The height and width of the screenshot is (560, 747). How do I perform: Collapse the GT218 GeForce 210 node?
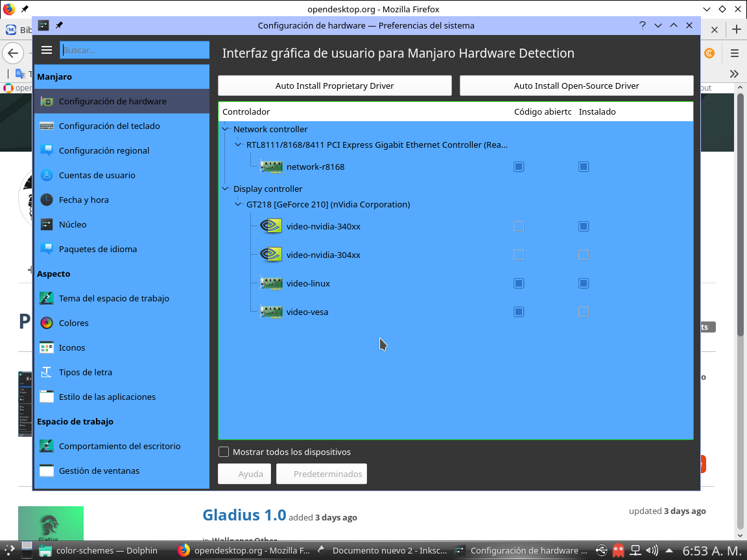coord(238,204)
